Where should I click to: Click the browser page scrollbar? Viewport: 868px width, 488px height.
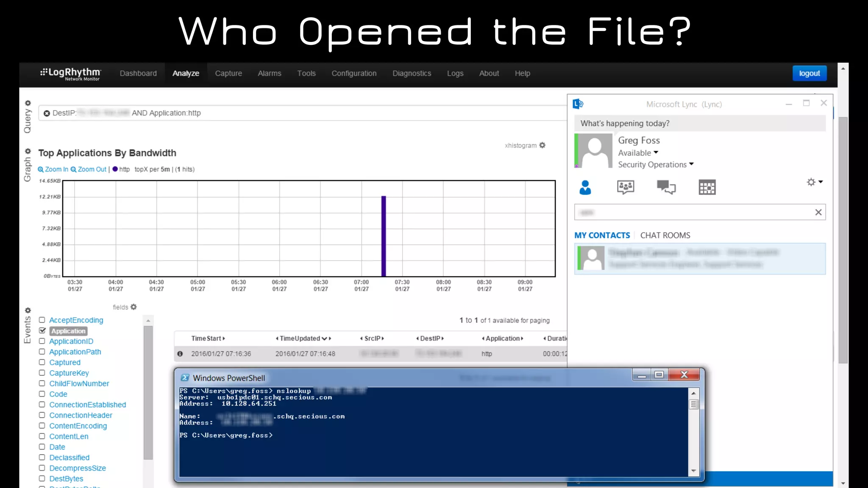point(843,240)
